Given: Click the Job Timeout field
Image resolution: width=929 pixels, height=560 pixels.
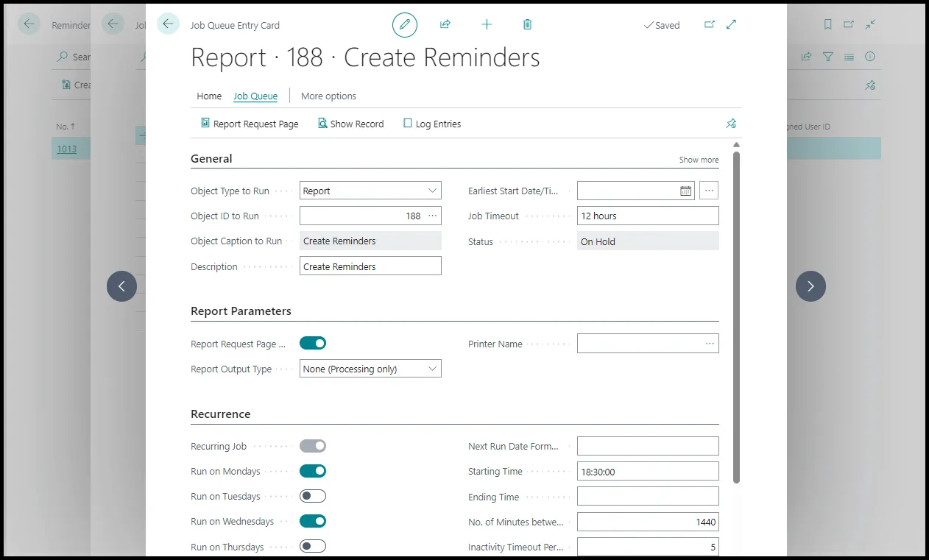Looking at the screenshot, I should tap(648, 216).
